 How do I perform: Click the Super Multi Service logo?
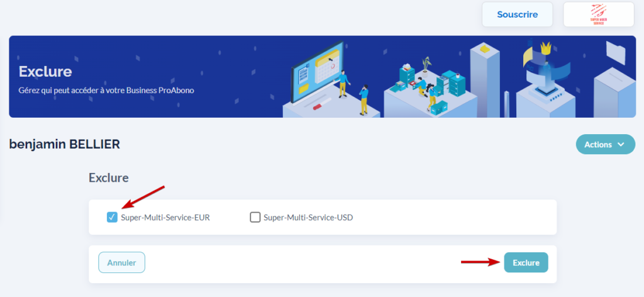599,14
